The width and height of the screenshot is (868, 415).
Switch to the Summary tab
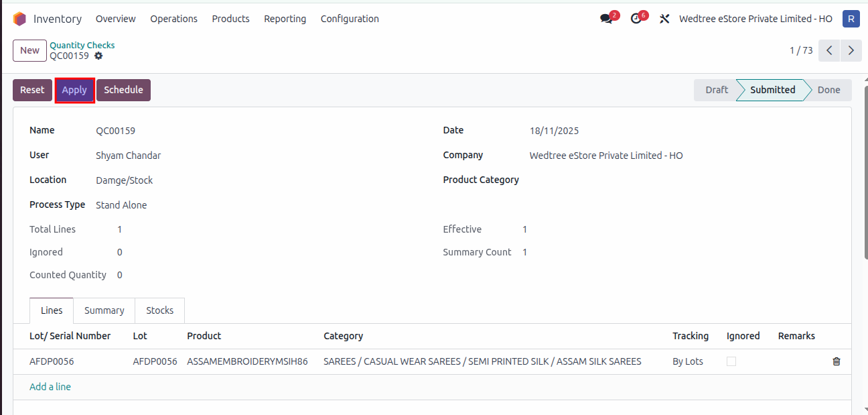point(104,310)
